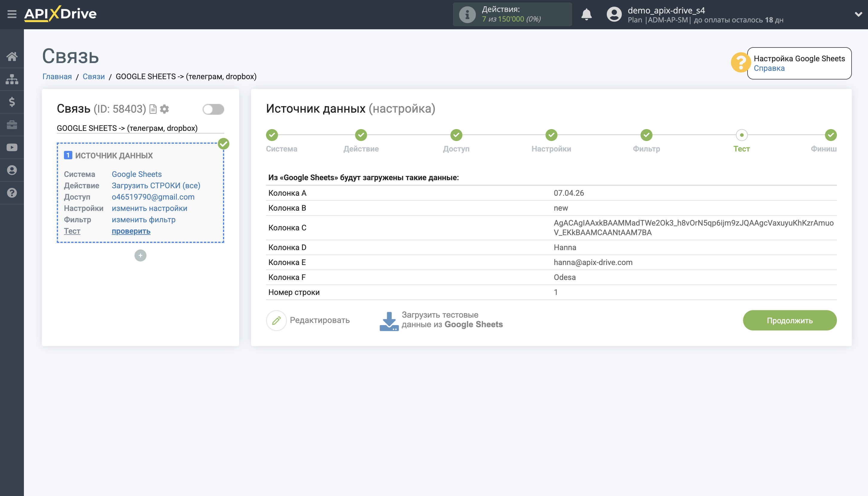Image resolution: width=868 pixels, height=496 pixels.
Task: Open the hamburger menu in the header
Action: [12, 14]
